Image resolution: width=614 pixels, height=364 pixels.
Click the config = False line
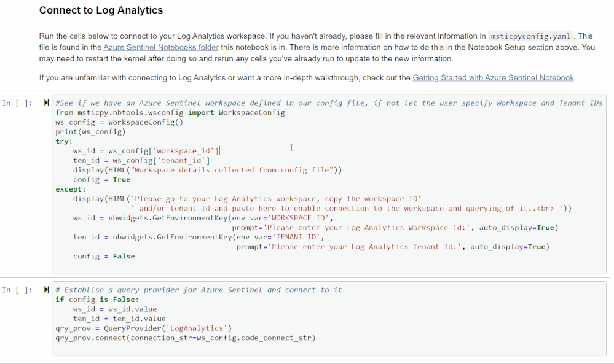[x=104, y=256]
